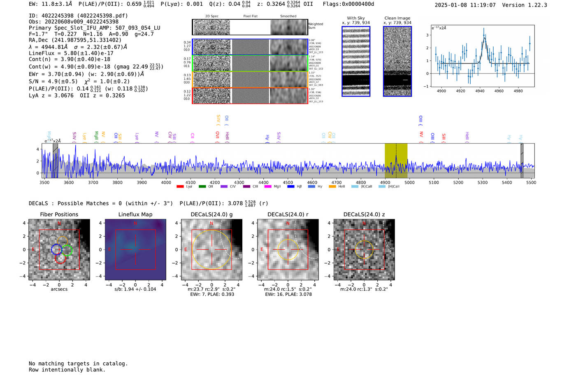Click the Hβ blue legend swatch
This screenshot has width=576, height=392.
[x=291, y=186]
